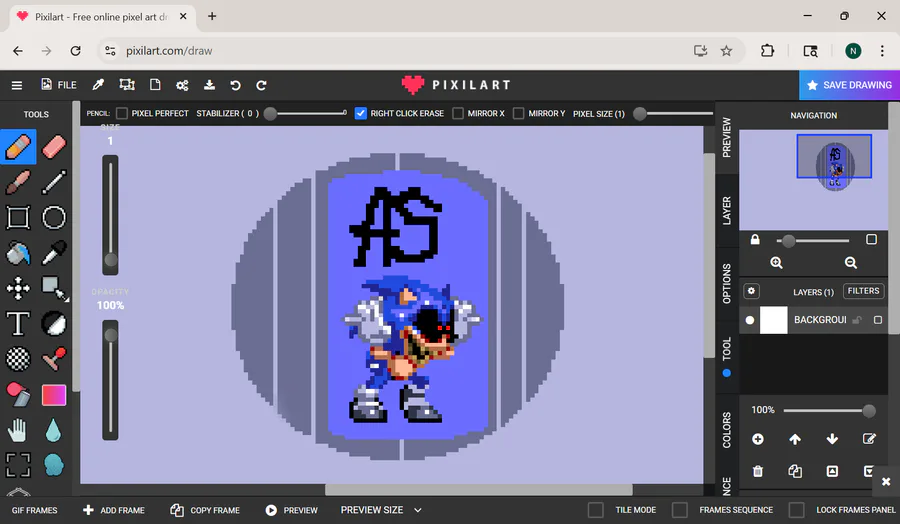Viewport: 900px width, 524px height.
Task: Move layer down
Action: point(832,439)
